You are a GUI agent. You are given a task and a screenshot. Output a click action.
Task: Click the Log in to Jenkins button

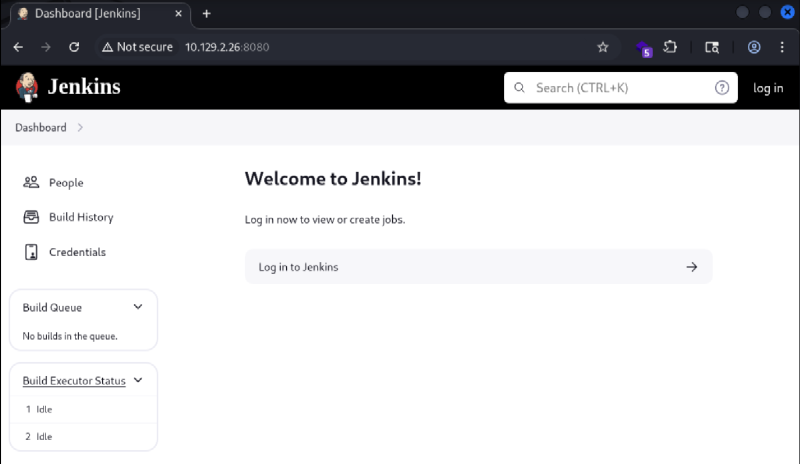coord(479,266)
